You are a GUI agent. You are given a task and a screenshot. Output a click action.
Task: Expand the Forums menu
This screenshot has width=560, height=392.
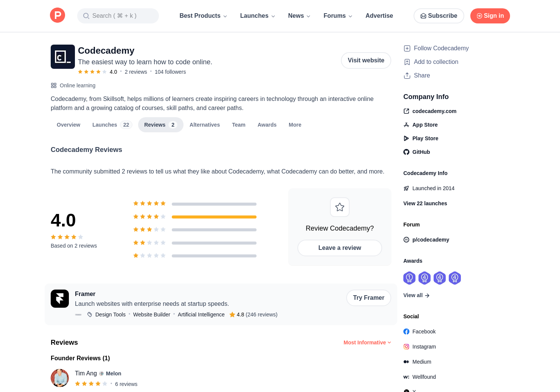click(x=338, y=16)
